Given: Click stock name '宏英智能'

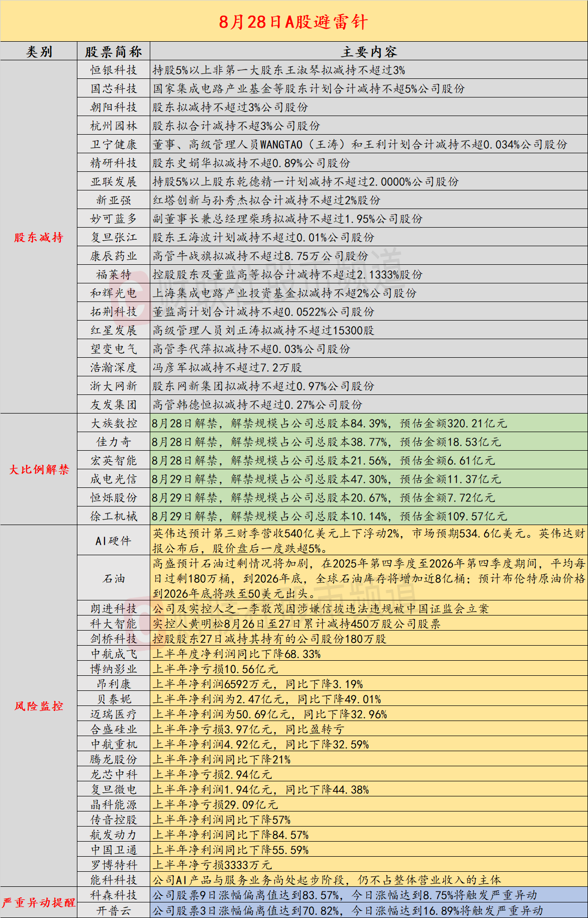Looking at the screenshot, I should (x=114, y=460).
